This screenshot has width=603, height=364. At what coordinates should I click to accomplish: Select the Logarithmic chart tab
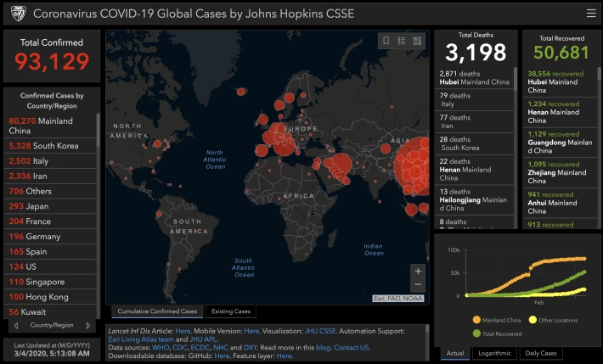(x=494, y=353)
